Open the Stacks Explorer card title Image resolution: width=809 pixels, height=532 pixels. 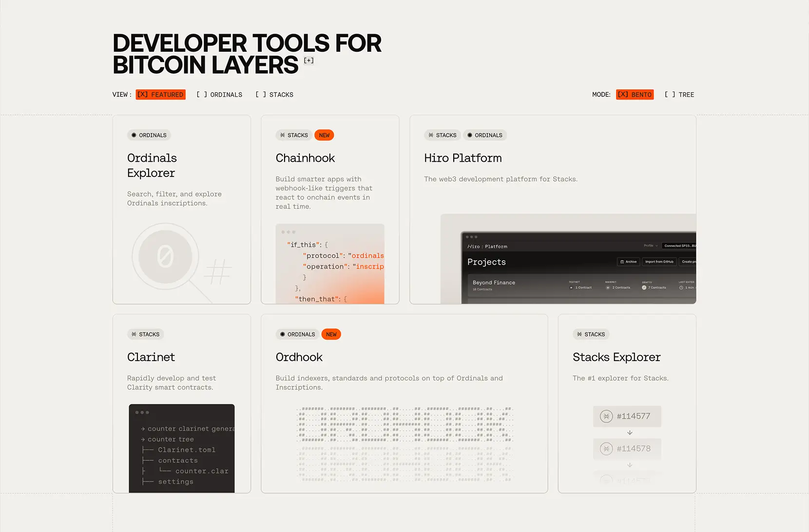click(616, 357)
